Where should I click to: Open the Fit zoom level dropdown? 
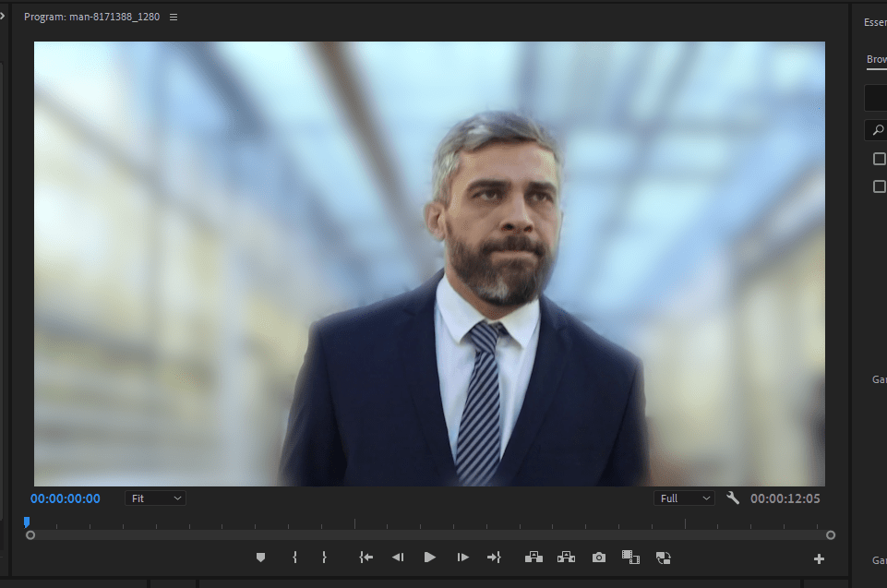[x=155, y=498]
